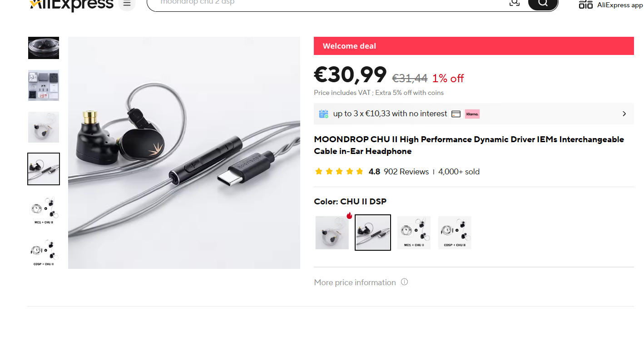644x342 pixels.
Task: Click the AliExpress logo
Action: click(x=71, y=5)
